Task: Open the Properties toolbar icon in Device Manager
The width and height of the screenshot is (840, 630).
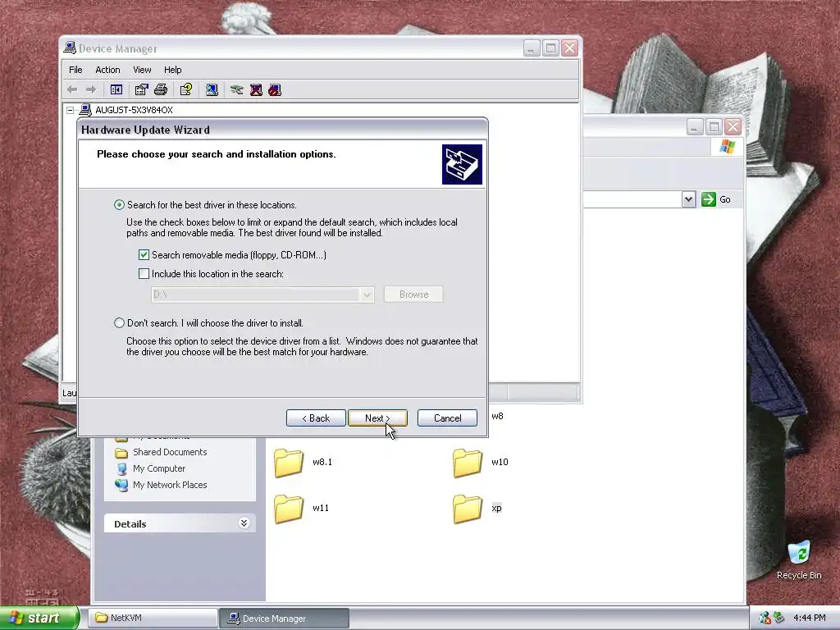Action: coord(141,89)
